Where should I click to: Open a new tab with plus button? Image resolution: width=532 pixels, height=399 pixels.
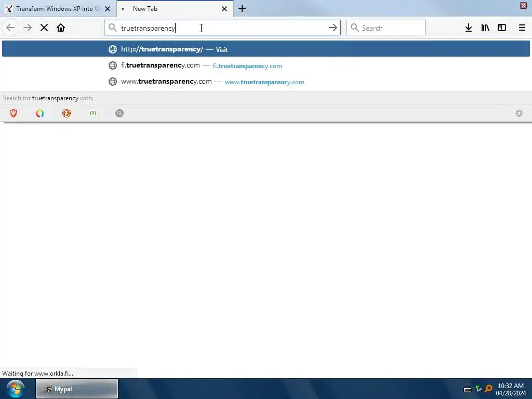[242, 9]
